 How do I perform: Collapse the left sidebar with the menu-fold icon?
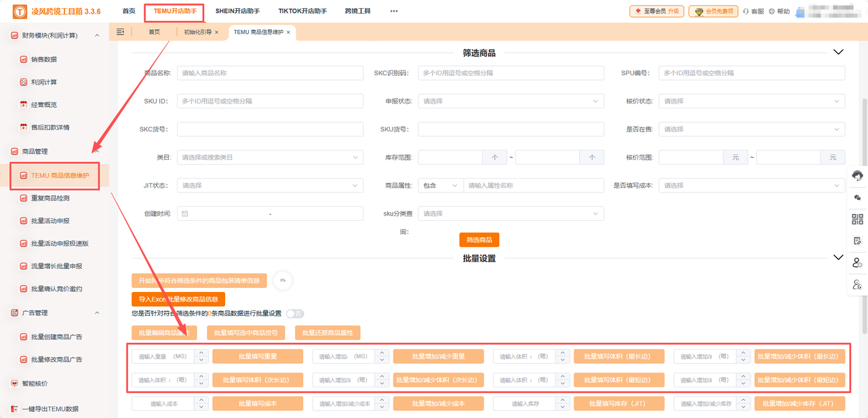121,32
